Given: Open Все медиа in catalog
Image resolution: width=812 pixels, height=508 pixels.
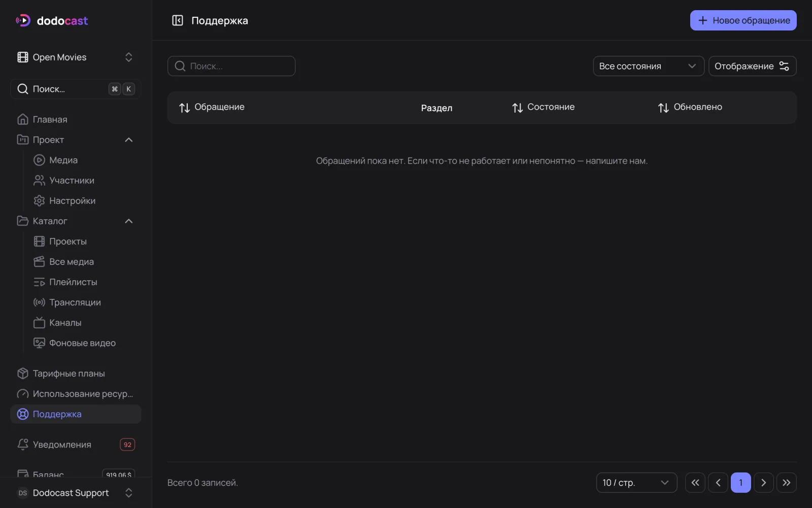Looking at the screenshot, I should pyautogui.click(x=84, y=262).
